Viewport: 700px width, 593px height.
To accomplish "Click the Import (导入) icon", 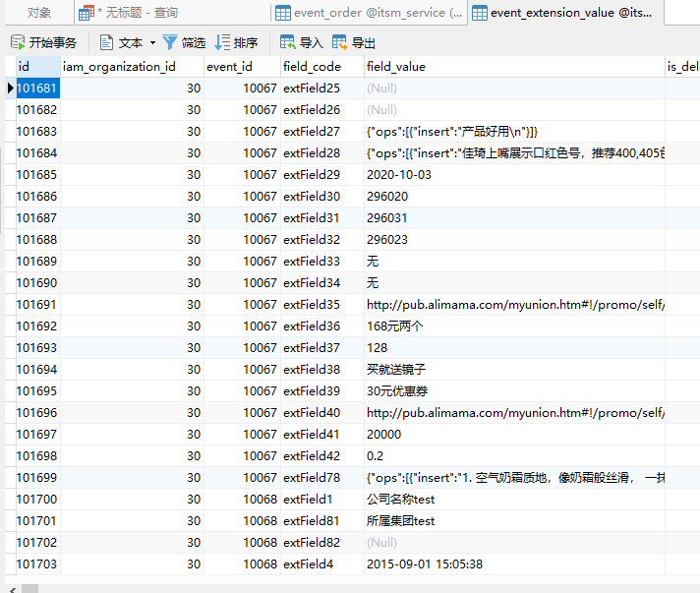I will pyautogui.click(x=288, y=42).
